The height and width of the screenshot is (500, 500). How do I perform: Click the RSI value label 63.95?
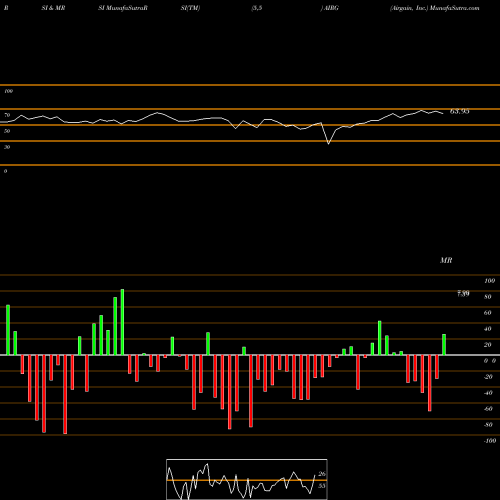(459, 111)
